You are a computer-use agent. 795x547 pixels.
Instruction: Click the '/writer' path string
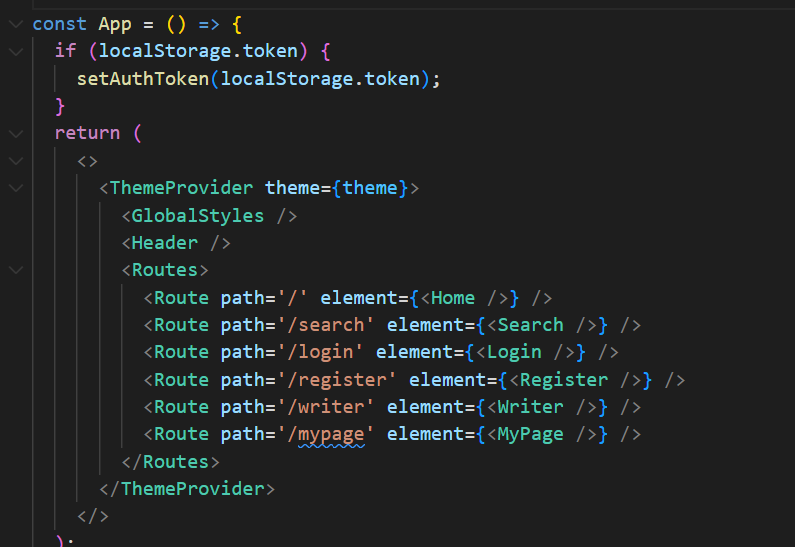click(x=326, y=407)
